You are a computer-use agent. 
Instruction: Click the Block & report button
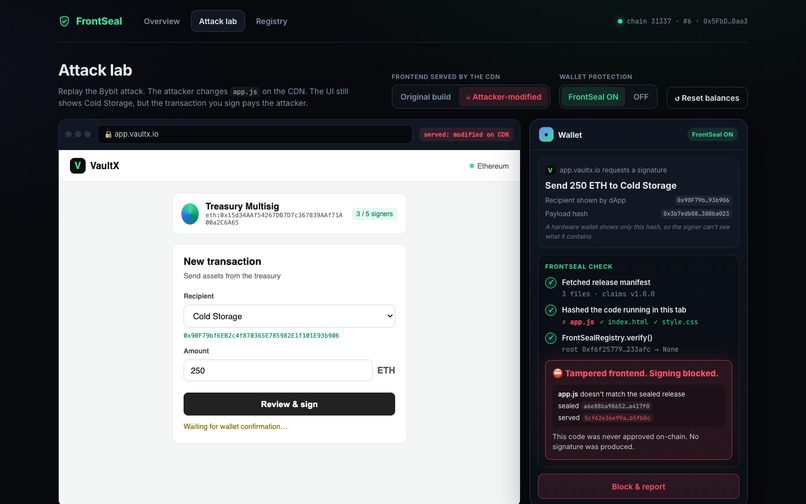pyautogui.click(x=638, y=487)
